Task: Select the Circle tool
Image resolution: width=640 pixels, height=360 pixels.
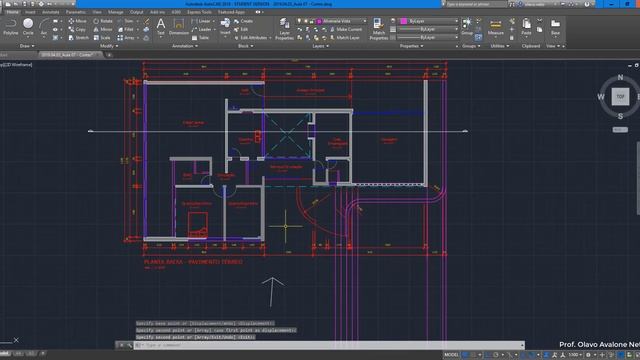Action: click(28, 27)
